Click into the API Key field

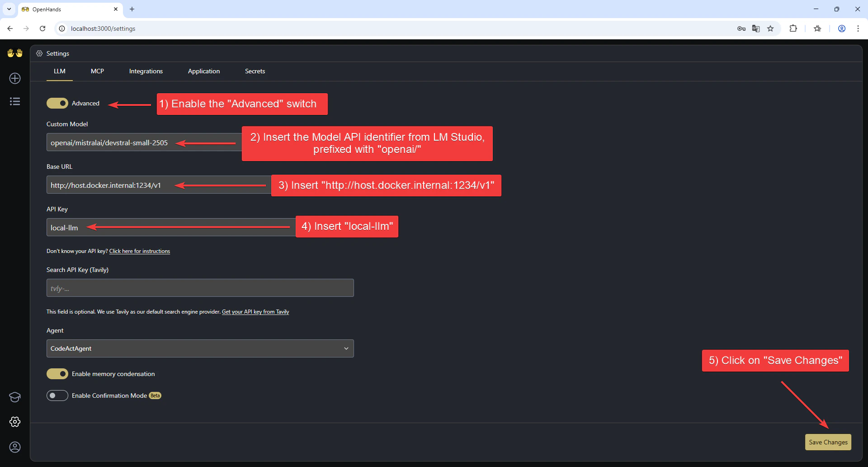pyautogui.click(x=171, y=228)
